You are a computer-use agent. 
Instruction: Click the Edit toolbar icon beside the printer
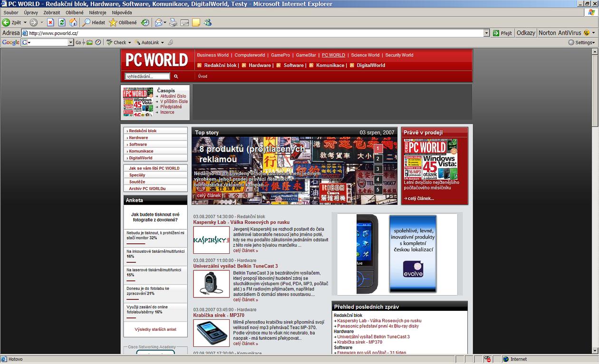[185, 22]
